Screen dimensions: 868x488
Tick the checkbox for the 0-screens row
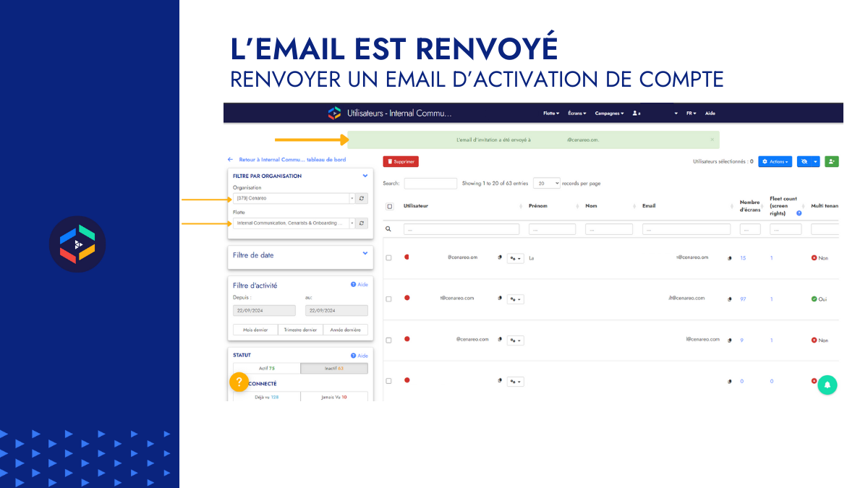(x=389, y=381)
